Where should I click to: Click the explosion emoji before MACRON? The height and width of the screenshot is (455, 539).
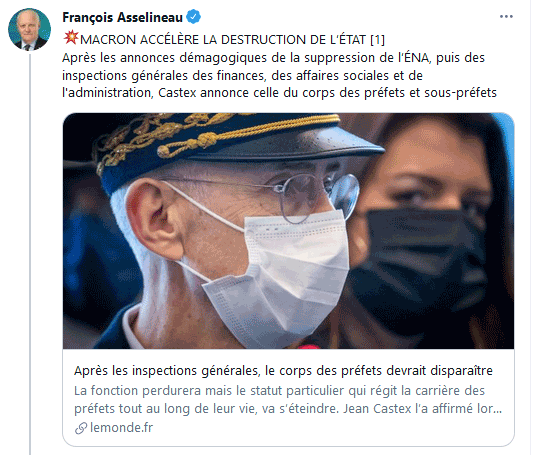[71, 37]
